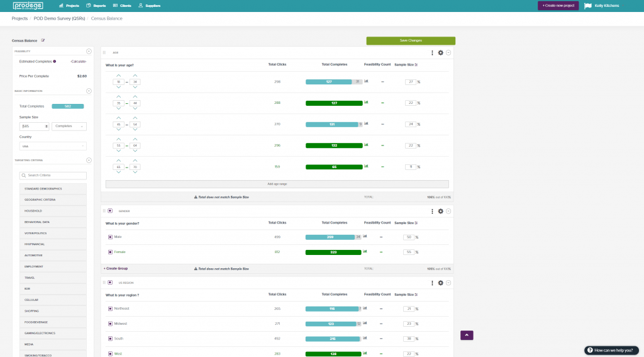Click the flag icon beside Kelly Kitchens
The height and width of the screenshot is (357, 644).
click(588, 6)
